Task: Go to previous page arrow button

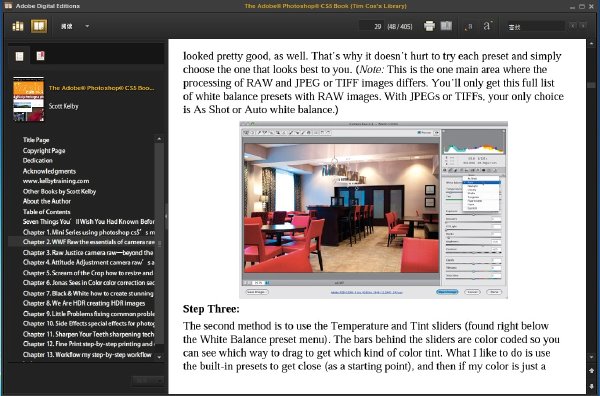Action: coord(591,370)
